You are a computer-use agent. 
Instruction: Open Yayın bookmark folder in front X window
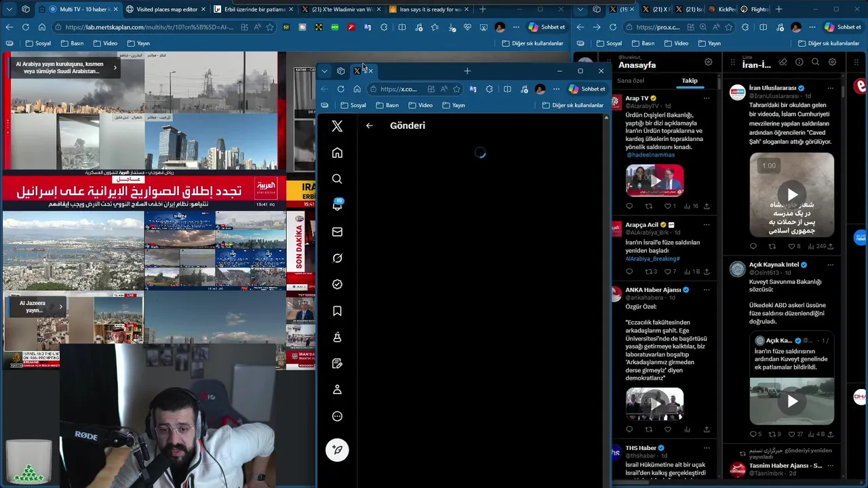[x=454, y=105]
